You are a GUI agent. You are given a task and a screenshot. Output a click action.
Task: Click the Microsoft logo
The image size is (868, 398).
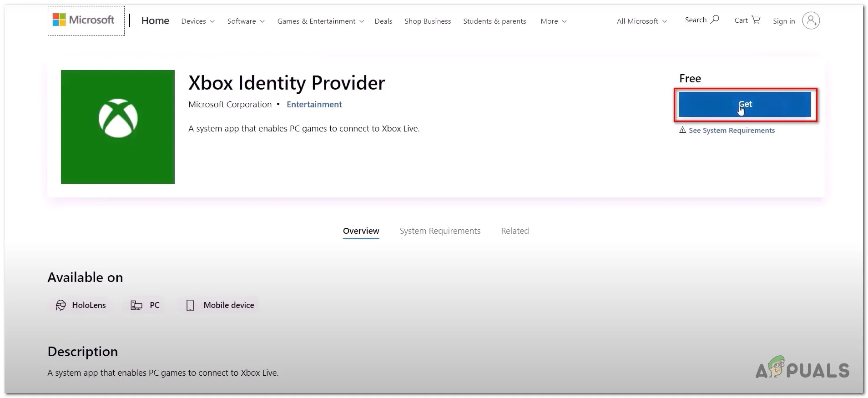click(84, 20)
